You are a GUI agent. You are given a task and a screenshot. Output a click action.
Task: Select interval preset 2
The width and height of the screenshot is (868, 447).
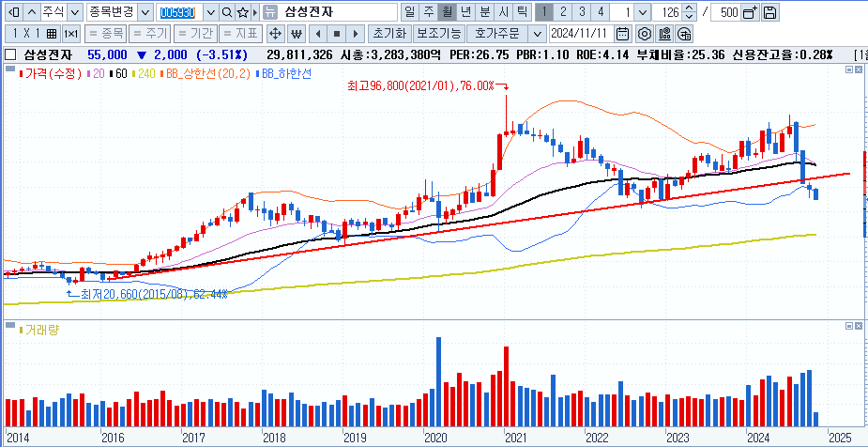tap(563, 11)
